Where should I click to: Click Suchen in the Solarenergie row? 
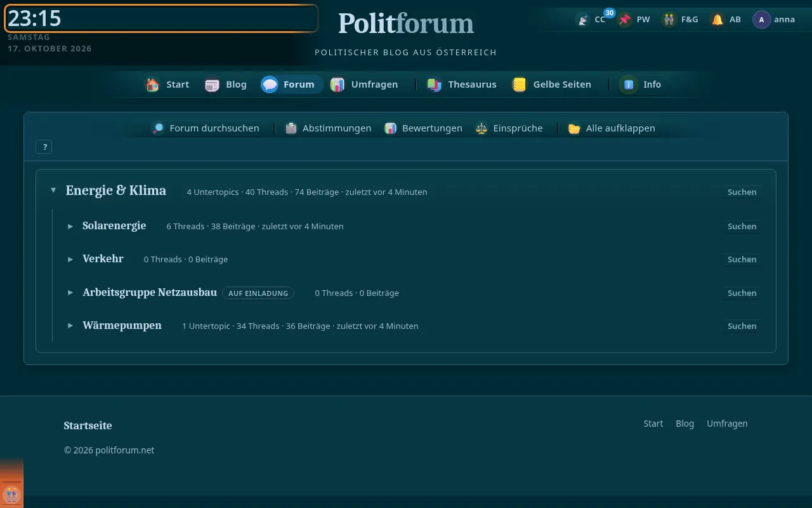point(742,226)
